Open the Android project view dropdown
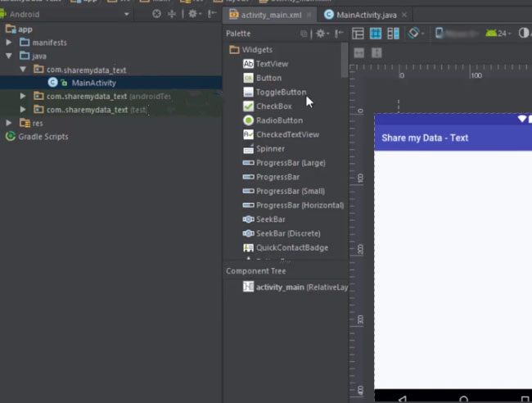Screen dimensions: 532x403 tap(65, 14)
